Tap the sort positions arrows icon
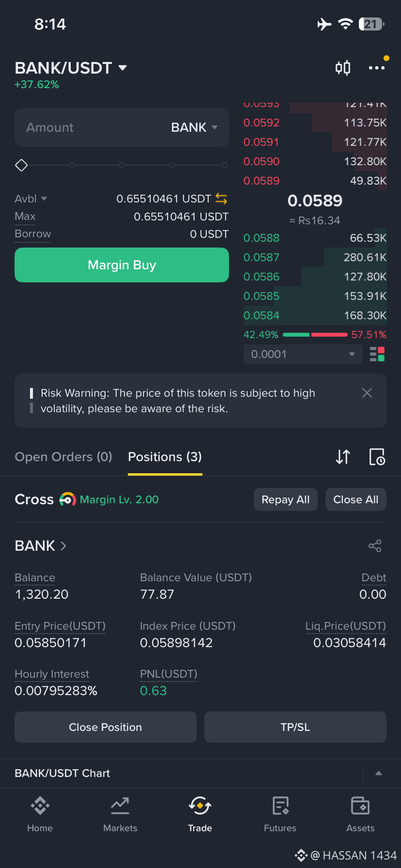Image resolution: width=401 pixels, height=868 pixels. (x=343, y=457)
